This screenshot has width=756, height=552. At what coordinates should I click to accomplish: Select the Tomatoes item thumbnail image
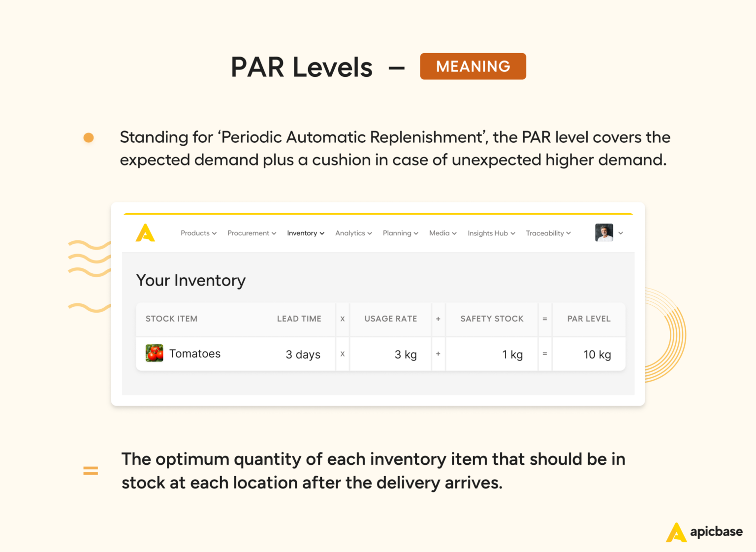[x=154, y=353]
